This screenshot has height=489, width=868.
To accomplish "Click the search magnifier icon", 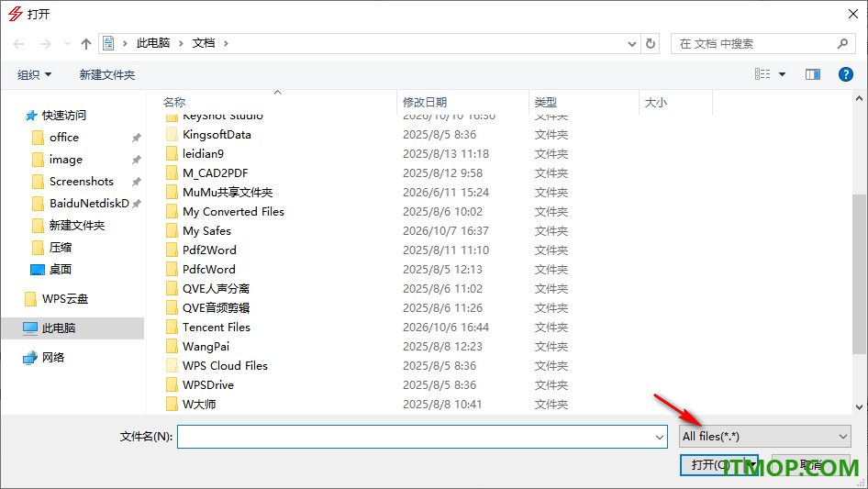I will (842, 44).
